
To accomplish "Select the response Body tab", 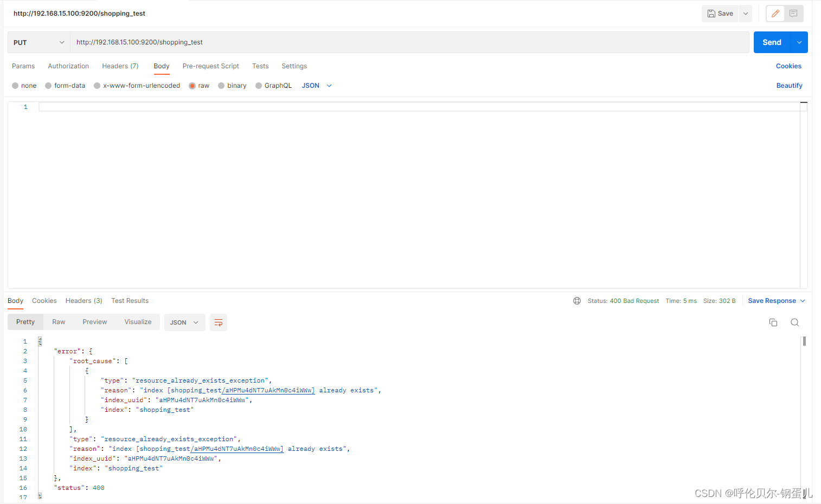I will pos(15,301).
